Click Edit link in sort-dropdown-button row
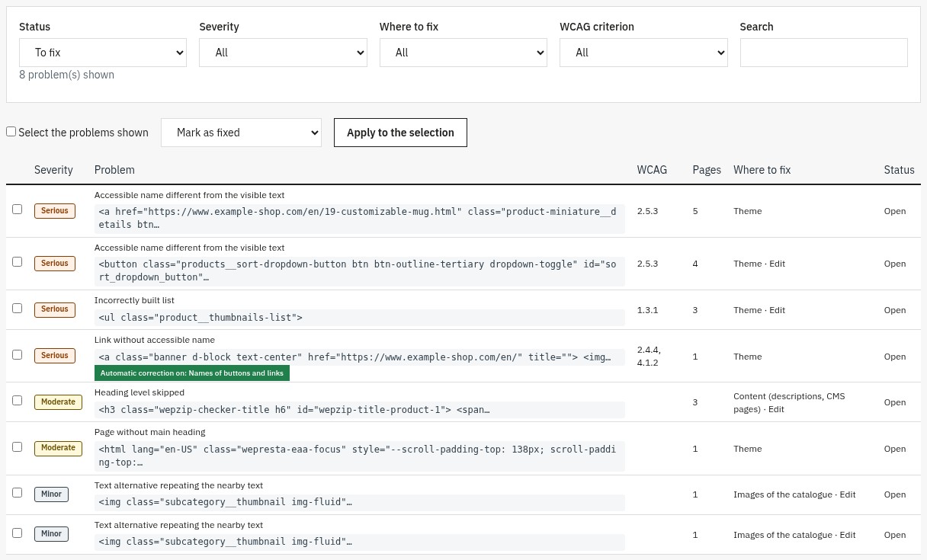 pos(777,264)
